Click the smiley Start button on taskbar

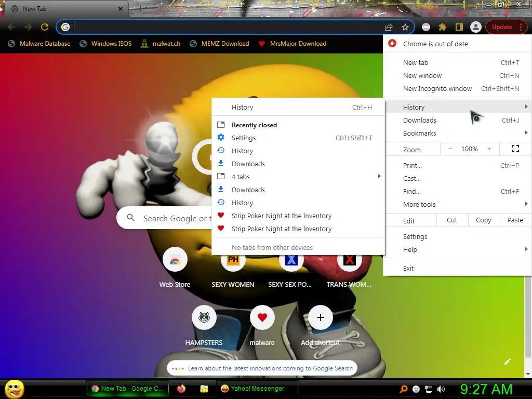click(14, 389)
